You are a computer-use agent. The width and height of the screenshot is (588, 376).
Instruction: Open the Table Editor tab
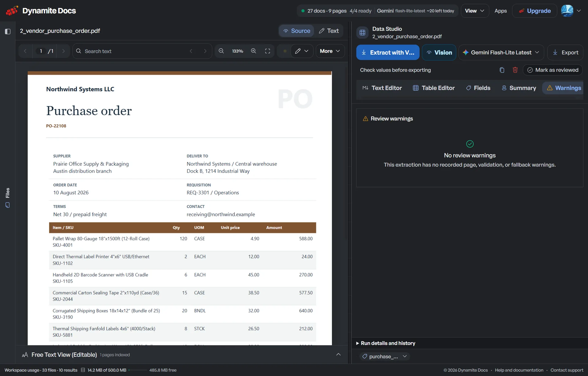434,88
